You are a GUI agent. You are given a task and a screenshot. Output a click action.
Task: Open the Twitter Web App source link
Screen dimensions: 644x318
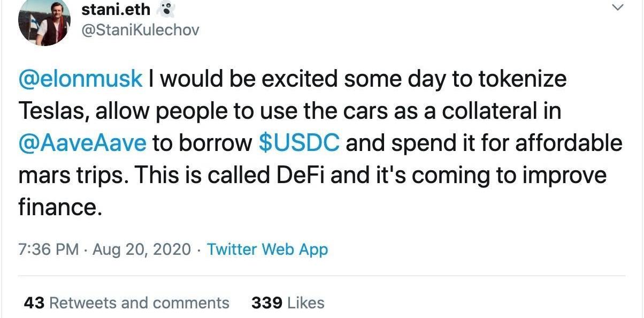(267, 249)
